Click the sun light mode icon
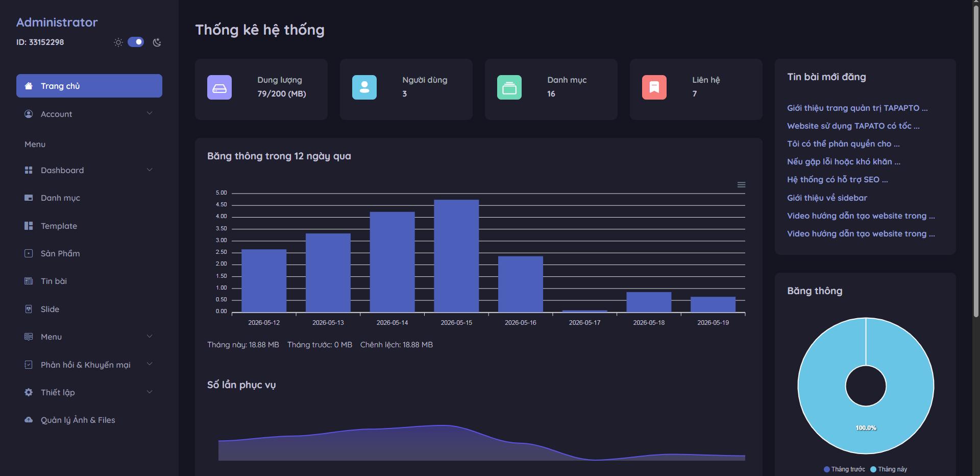Image resolution: width=980 pixels, height=476 pixels. pos(118,42)
